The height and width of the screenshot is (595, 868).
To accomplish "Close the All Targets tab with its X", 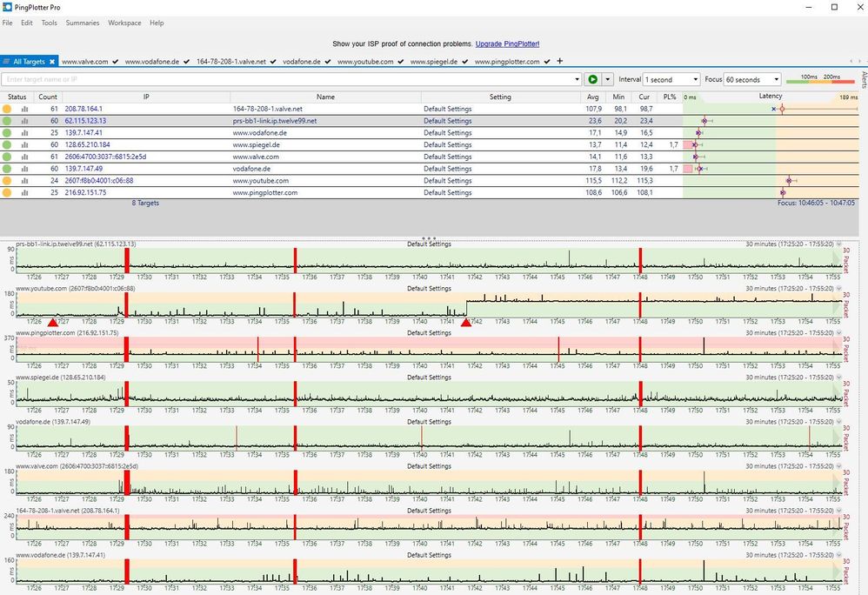I will point(52,62).
